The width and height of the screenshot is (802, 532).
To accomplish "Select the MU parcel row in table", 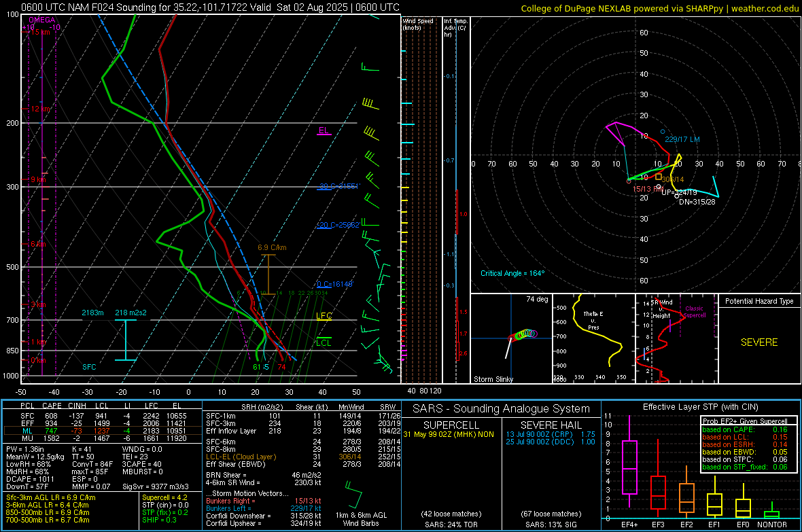I will pyautogui.click(x=103, y=438).
